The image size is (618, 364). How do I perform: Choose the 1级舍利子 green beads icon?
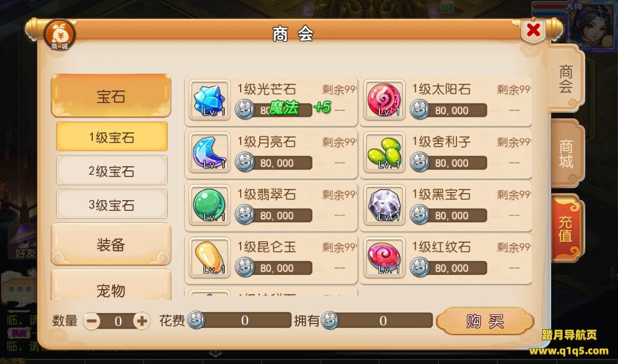(384, 152)
